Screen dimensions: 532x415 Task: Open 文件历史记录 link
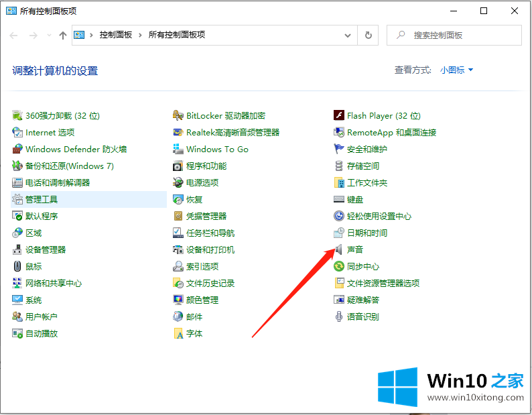coord(210,283)
